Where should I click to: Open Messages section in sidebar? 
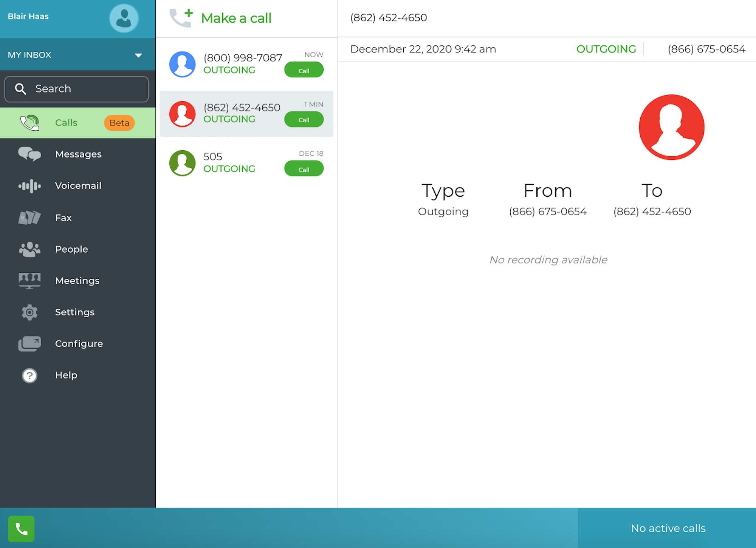coord(77,154)
